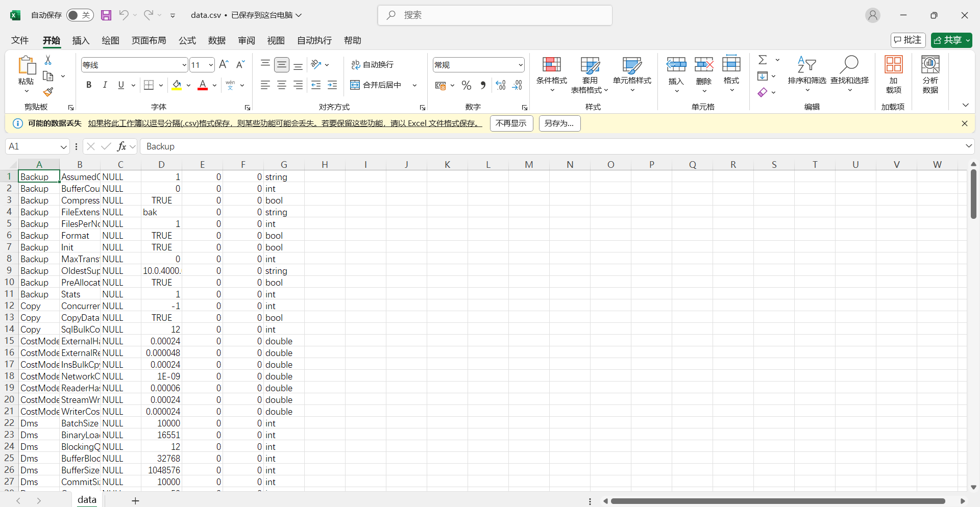Viewport: 980px width, 507px height.
Task: Open the Add-ins pane
Action: click(894, 74)
